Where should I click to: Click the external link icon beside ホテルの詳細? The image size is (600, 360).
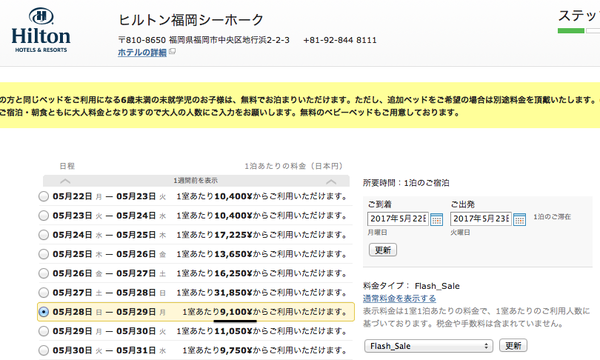173,51
